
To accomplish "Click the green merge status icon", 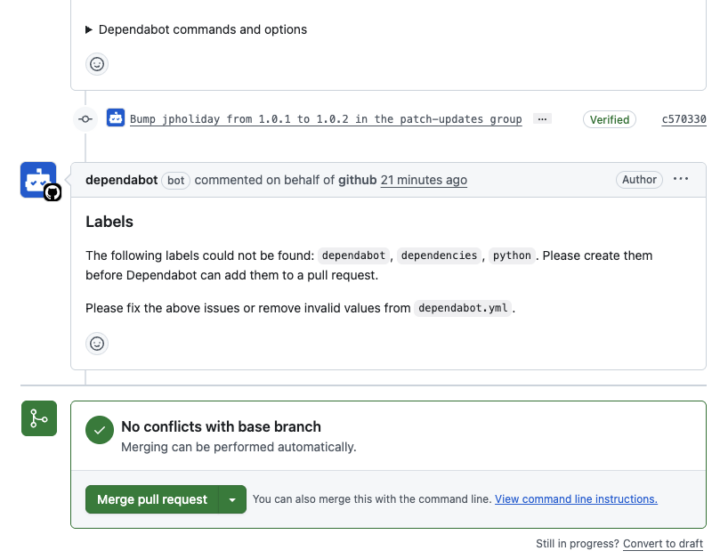I will click(38, 419).
